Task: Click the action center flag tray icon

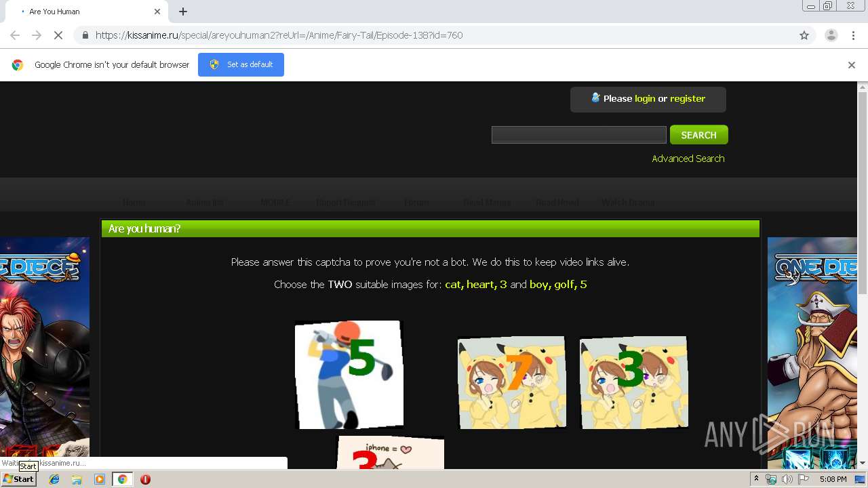Action: 804,479
